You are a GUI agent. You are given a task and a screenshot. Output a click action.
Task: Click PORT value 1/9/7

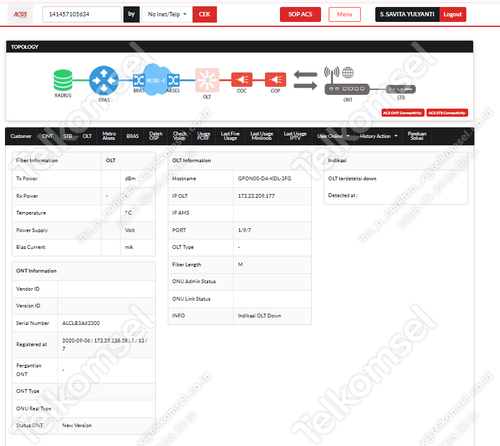click(244, 230)
